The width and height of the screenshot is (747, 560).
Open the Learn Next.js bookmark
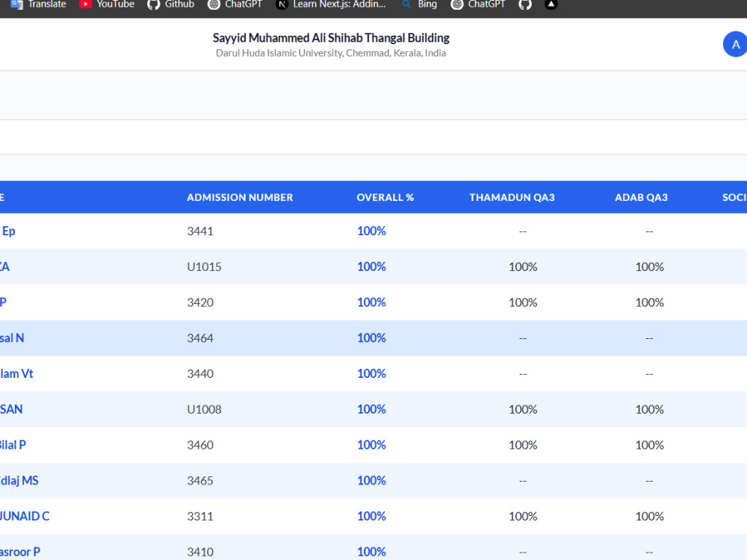point(331,4)
